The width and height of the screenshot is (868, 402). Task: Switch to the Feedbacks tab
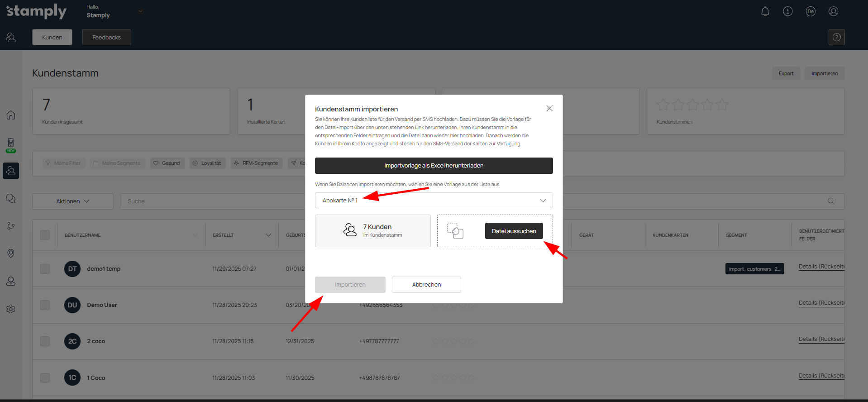click(106, 37)
